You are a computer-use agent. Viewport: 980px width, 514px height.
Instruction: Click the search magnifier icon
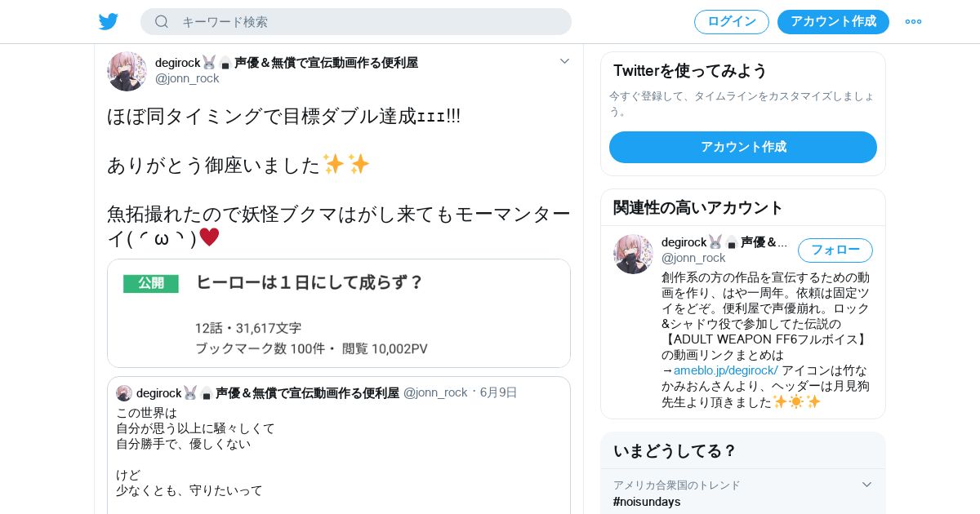pos(162,22)
